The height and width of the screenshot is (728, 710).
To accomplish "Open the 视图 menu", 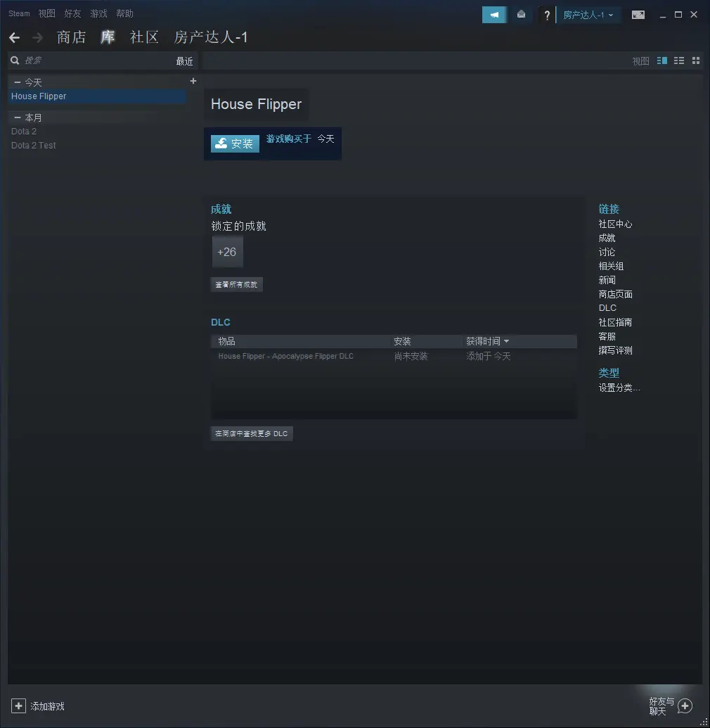I will point(47,13).
